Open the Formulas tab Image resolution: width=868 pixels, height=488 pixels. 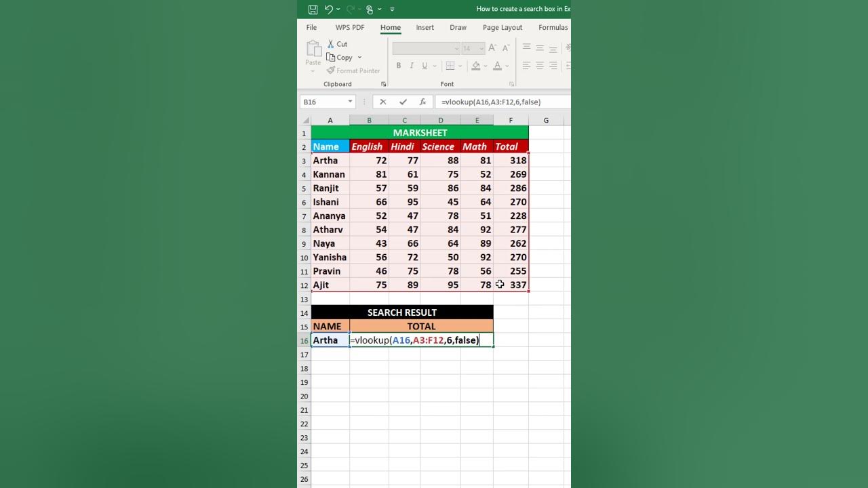point(553,28)
